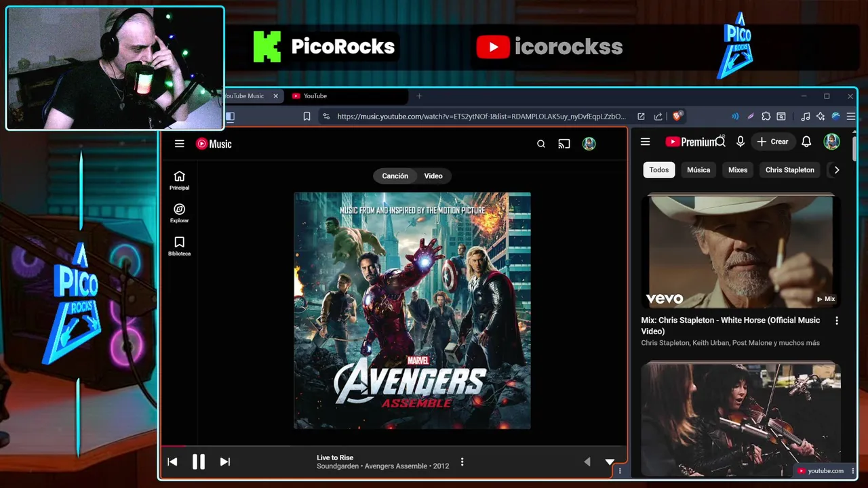Screen dimensions: 868x488
Task: Click the three dots beside youtube.com label
Action: pos(853,471)
